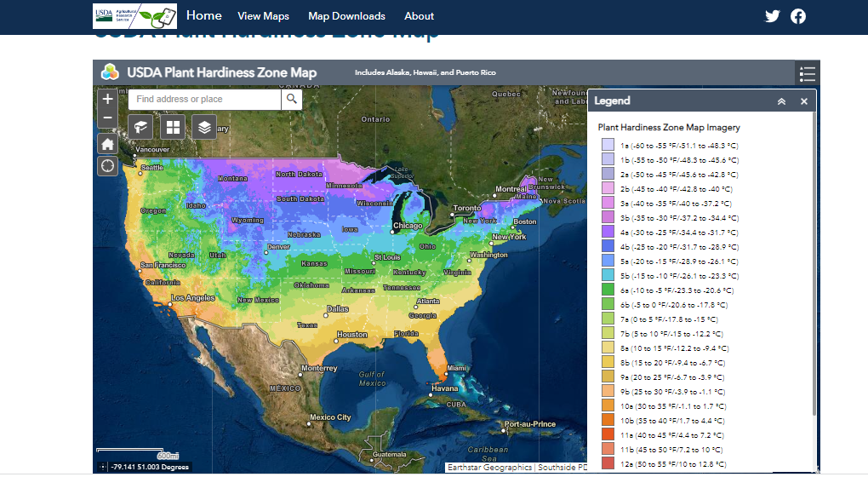This screenshot has width=868, height=477.
Task: Click the Earthstar Geographics attribution text
Action: (x=489, y=468)
